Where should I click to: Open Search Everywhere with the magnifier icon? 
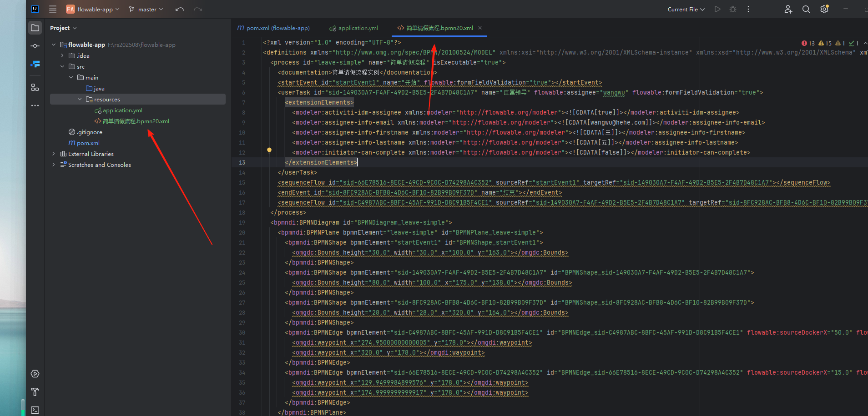point(806,9)
